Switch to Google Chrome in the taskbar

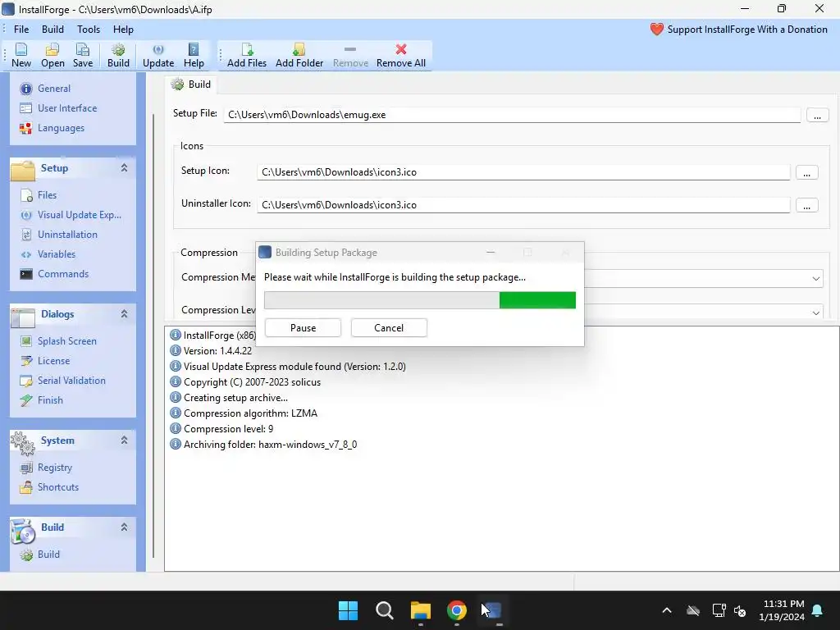click(456, 610)
